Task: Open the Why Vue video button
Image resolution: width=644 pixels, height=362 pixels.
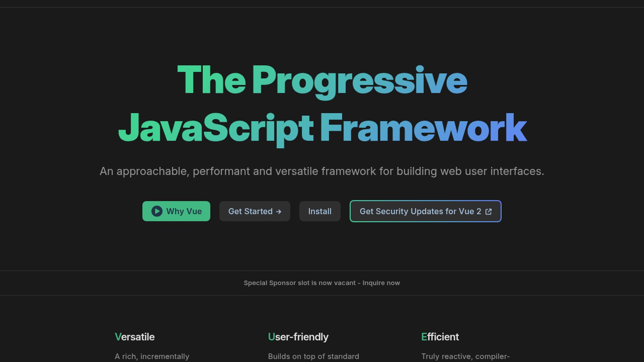Action: point(176,211)
